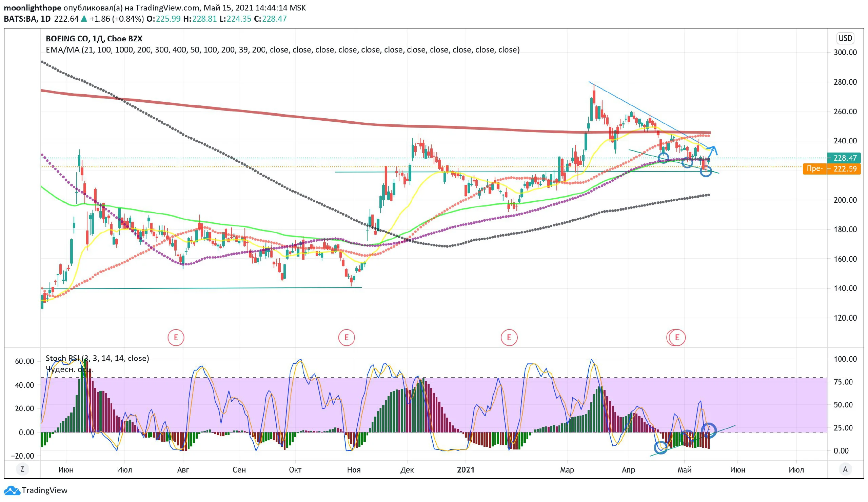868x502 pixels.
Task: Click the earnings E marker near November
Action: point(346,337)
